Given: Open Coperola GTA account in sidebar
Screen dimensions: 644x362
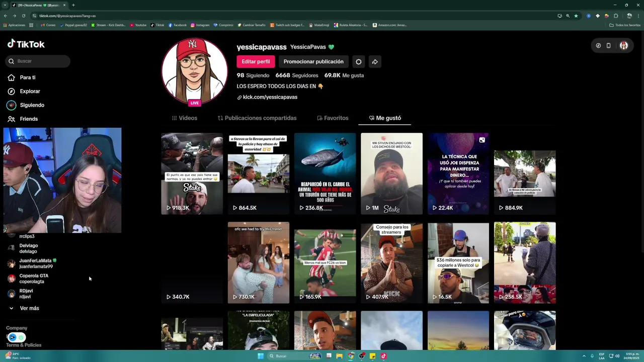Looking at the screenshot, I should coord(28,279).
